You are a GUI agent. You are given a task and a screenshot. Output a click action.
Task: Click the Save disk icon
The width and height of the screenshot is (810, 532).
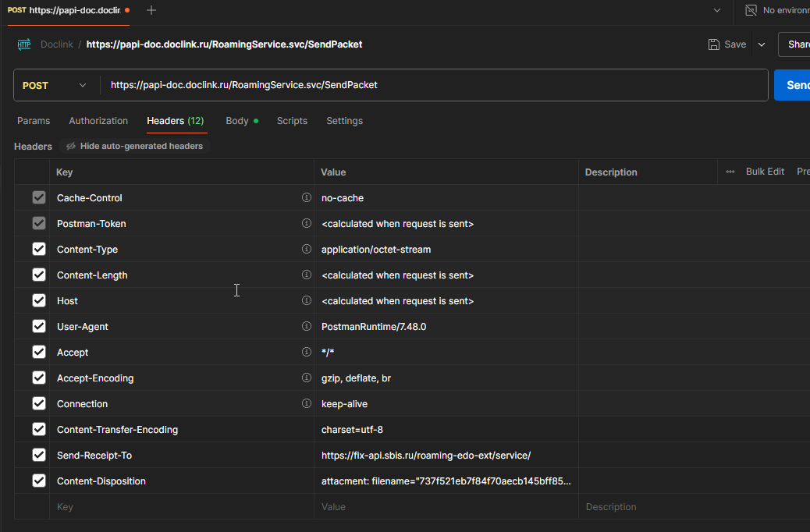click(x=714, y=44)
